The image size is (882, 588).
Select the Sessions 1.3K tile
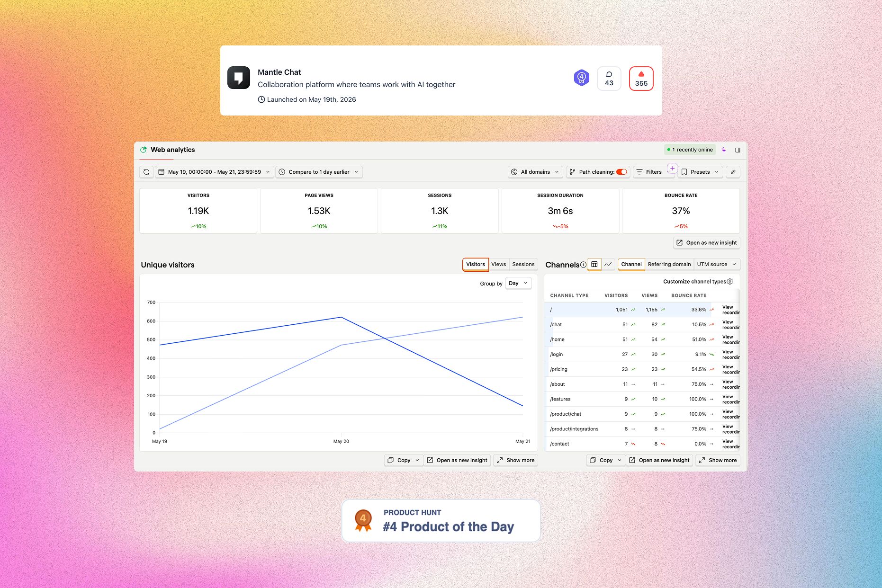pyautogui.click(x=440, y=211)
